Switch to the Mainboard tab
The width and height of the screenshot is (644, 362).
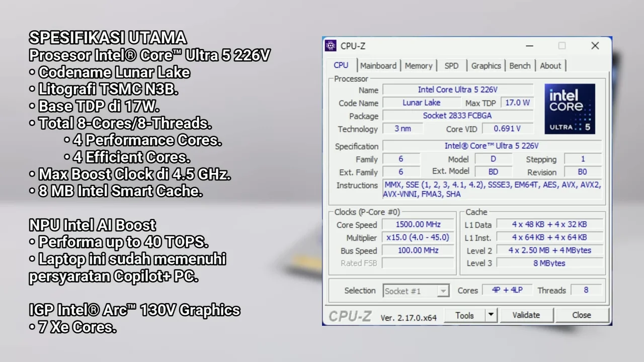pyautogui.click(x=378, y=65)
